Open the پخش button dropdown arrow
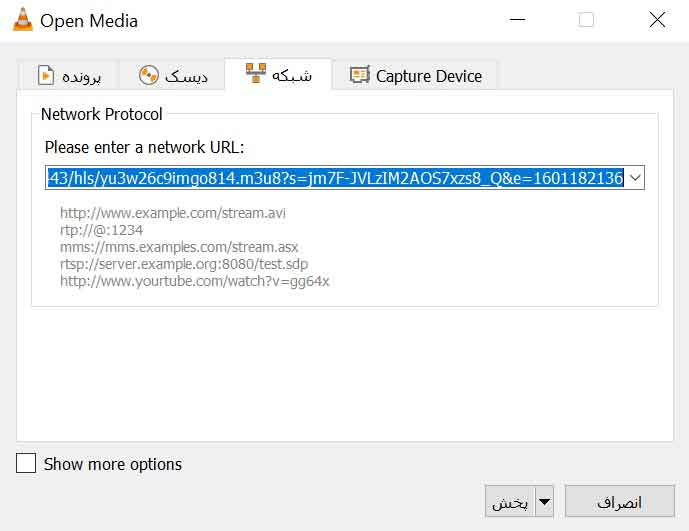Image resolution: width=689 pixels, height=531 pixels. (544, 502)
